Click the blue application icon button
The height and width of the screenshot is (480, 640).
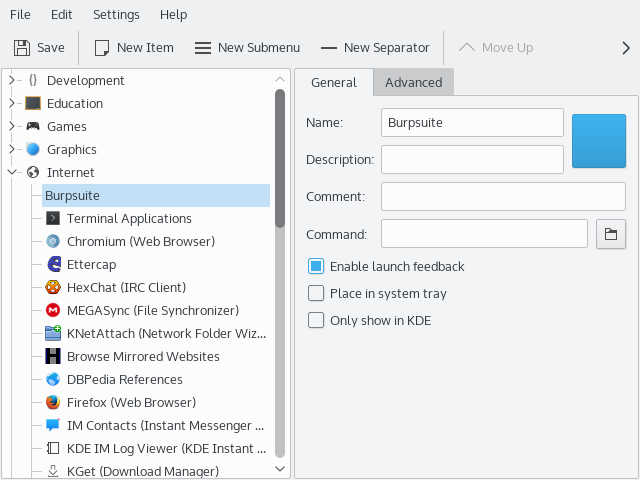[x=598, y=141]
